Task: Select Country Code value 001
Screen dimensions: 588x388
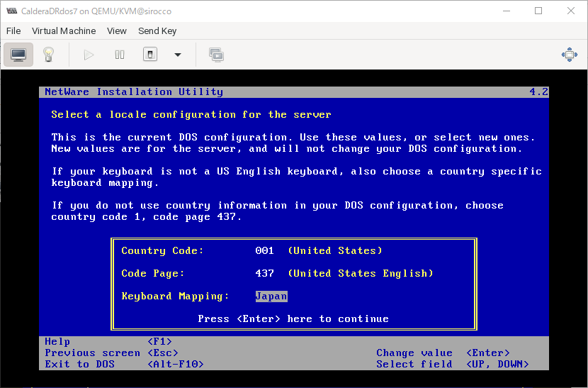Action: point(264,250)
